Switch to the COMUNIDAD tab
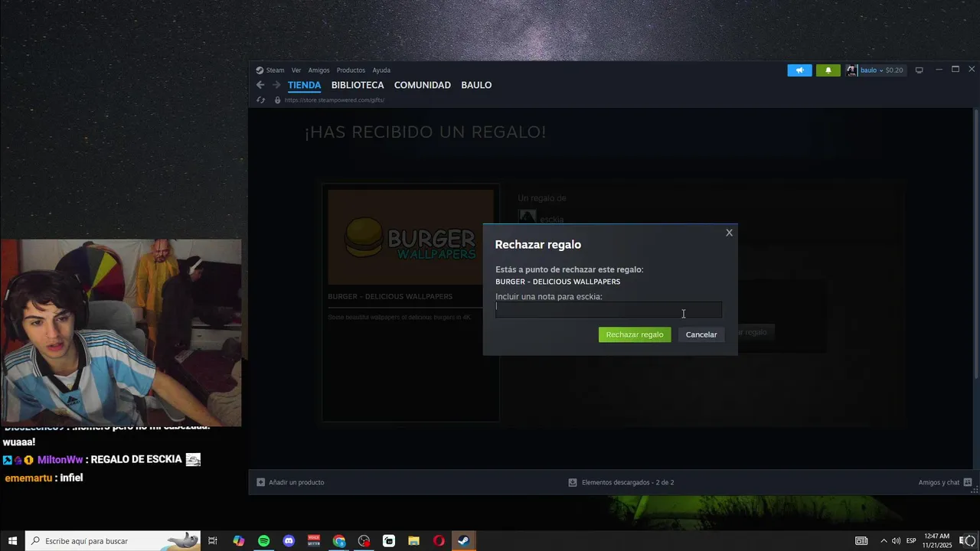Viewport: 980px width, 551px height. (x=422, y=85)
